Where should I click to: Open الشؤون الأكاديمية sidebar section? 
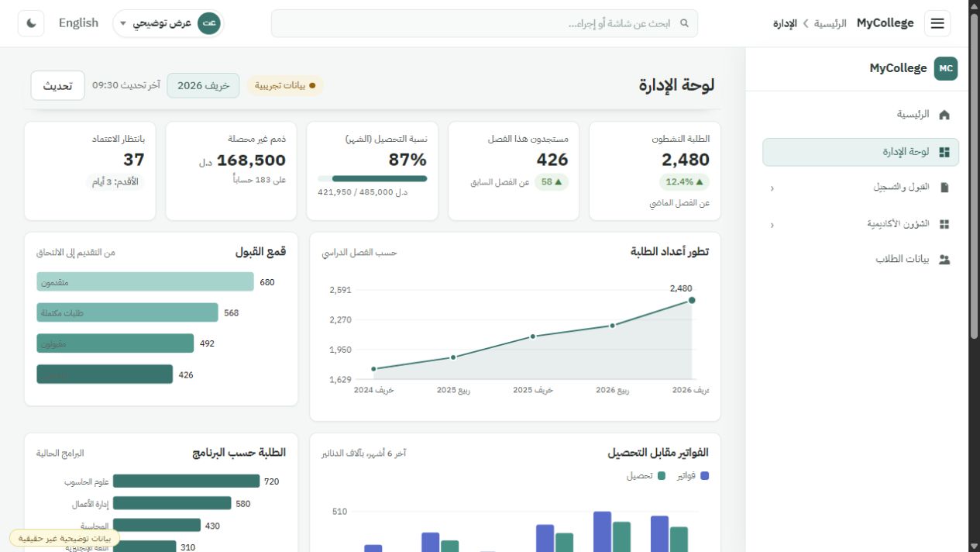[861, 224]
